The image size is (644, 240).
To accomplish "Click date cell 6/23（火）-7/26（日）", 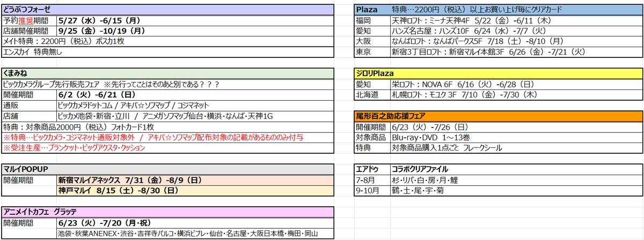I will (516, 126).
